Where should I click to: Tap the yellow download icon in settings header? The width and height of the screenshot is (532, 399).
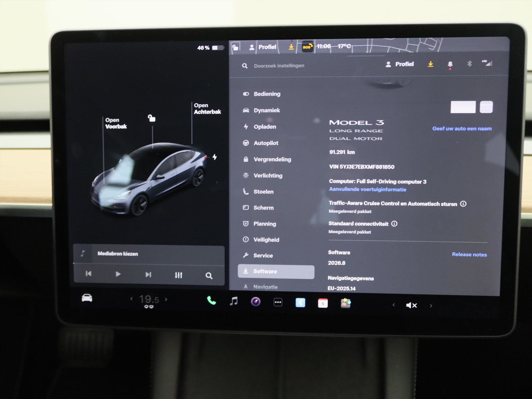(430, 64)
